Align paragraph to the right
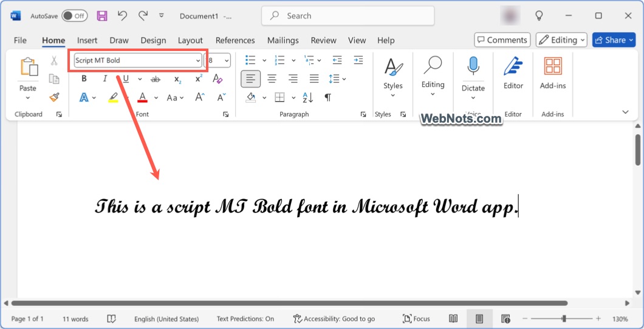Viewport: 644px width, 329px height. (x=293, y=79)
